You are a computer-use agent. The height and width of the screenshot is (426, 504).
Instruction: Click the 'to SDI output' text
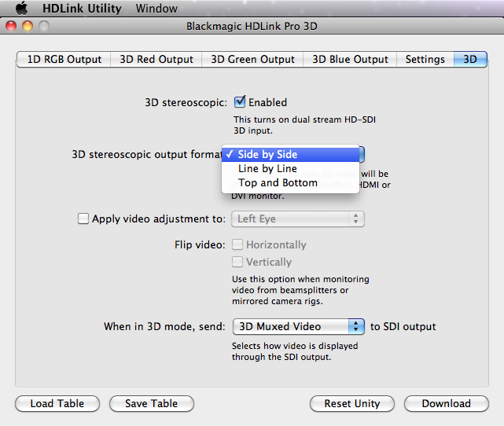(x=403, y=327)
